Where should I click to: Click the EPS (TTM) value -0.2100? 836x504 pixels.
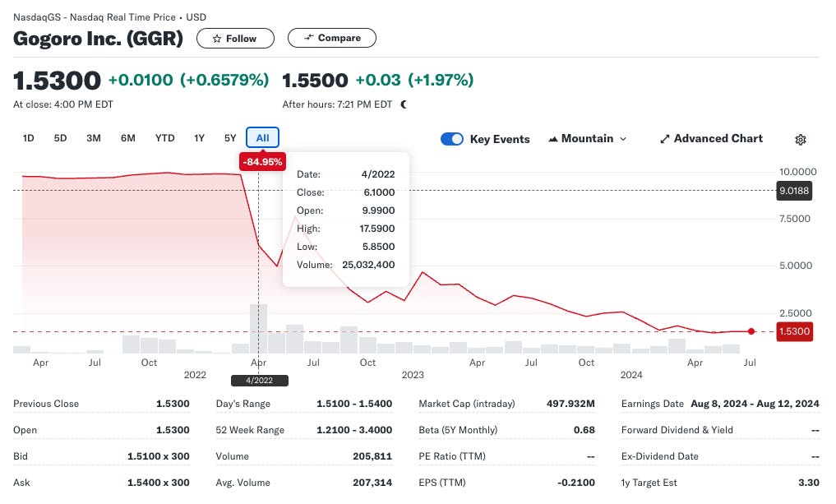coord(575,482)
